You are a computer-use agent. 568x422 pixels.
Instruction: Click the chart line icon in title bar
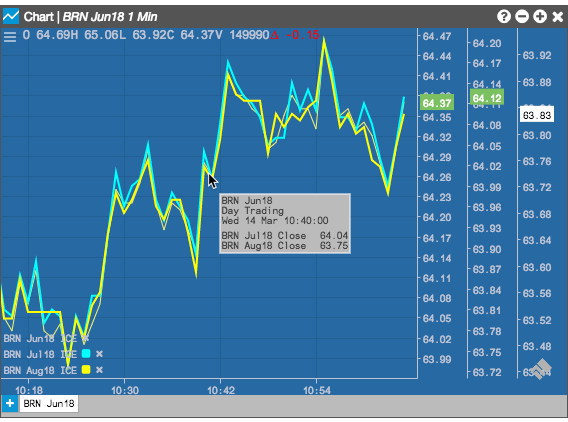point(11,17)
